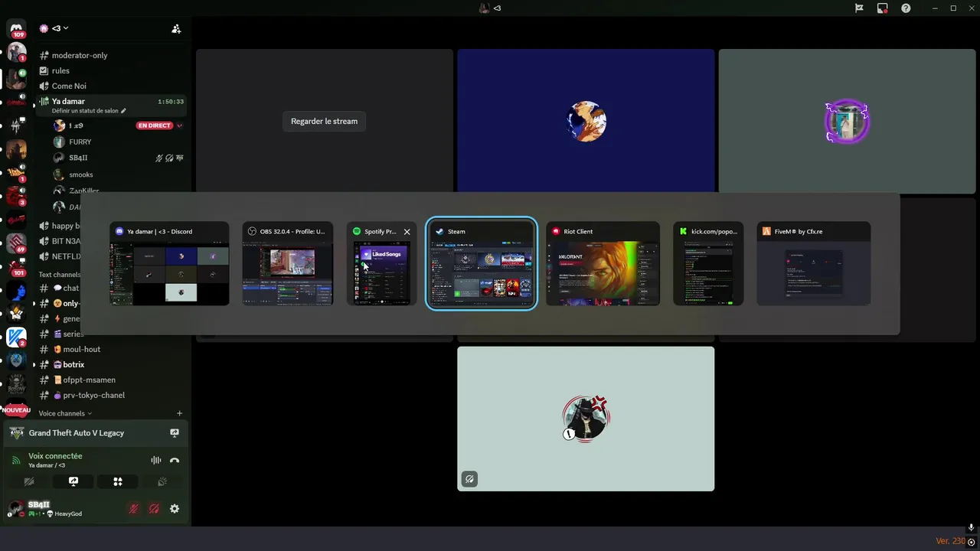This screenshot has height=551, width=980.
Task: Switch to FiveM by Cfx.re window
Action: (x=814, y=263)
